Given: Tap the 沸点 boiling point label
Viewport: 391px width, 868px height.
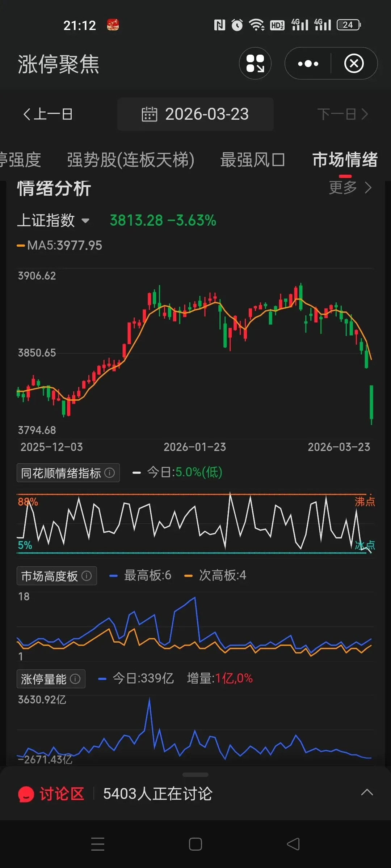Looking at the screenshot, I should point(365,502).
